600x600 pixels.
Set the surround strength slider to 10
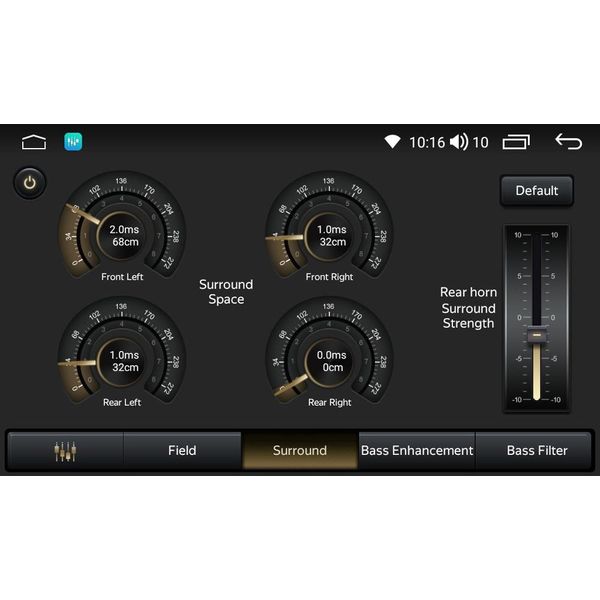pos(537,236)
